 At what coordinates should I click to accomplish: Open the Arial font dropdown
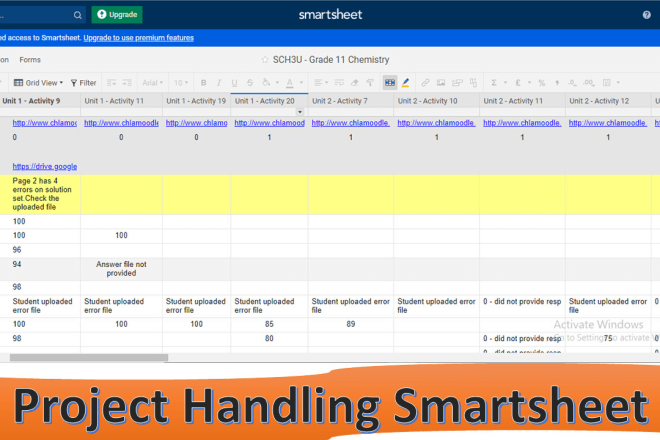tap(152, 83)
